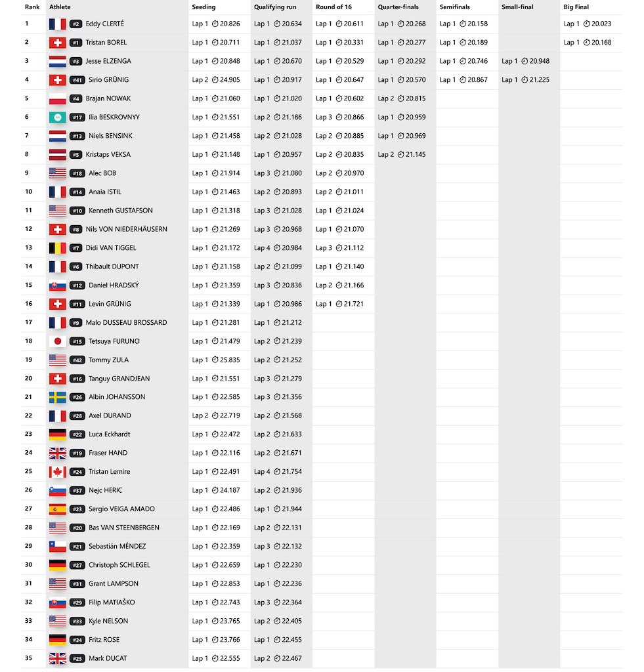644x672 pixels.
Task: Click the Qualifying run column header
Action: [275, 7]
